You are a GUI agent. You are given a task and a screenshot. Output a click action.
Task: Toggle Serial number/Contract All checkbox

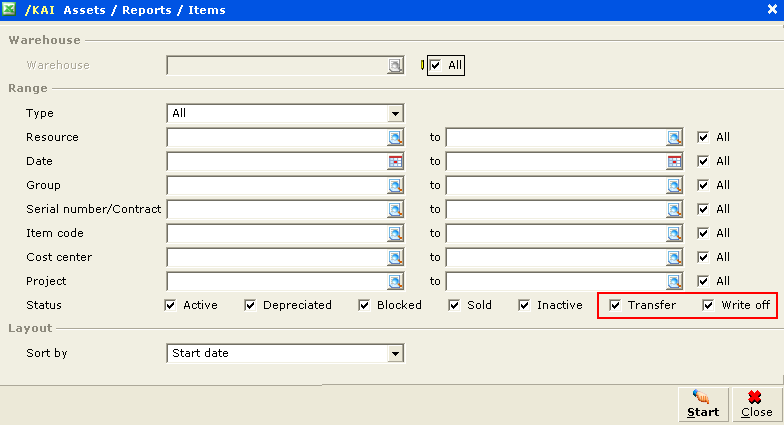point(703,209)
